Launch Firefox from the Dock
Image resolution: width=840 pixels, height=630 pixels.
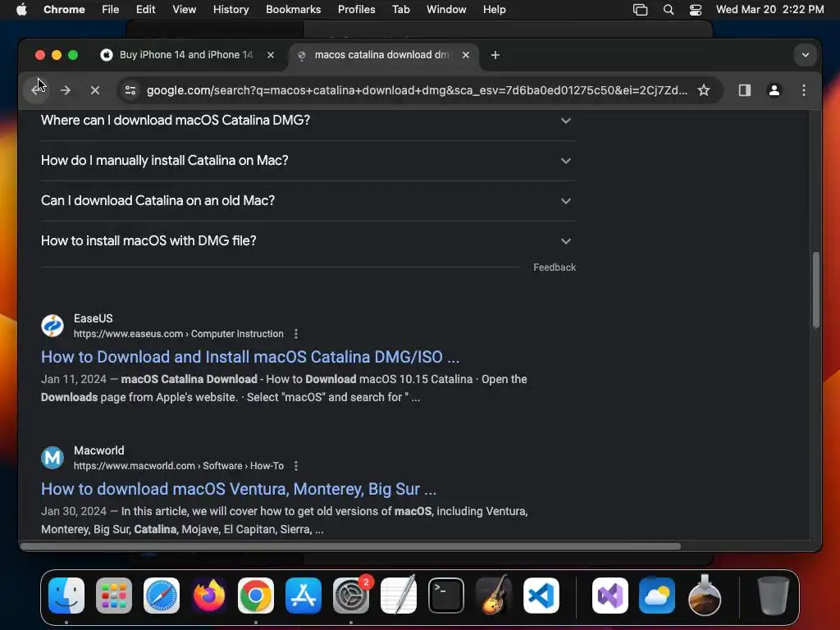[208, 596]
